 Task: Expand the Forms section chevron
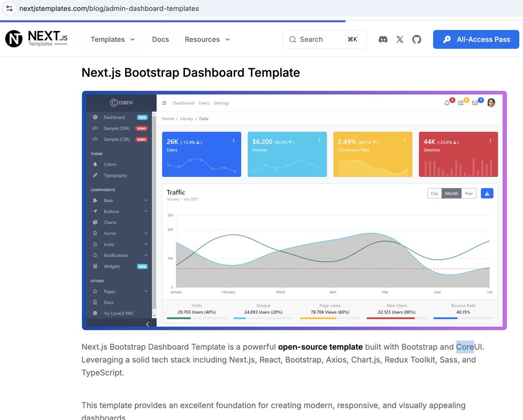coord(146,234)
